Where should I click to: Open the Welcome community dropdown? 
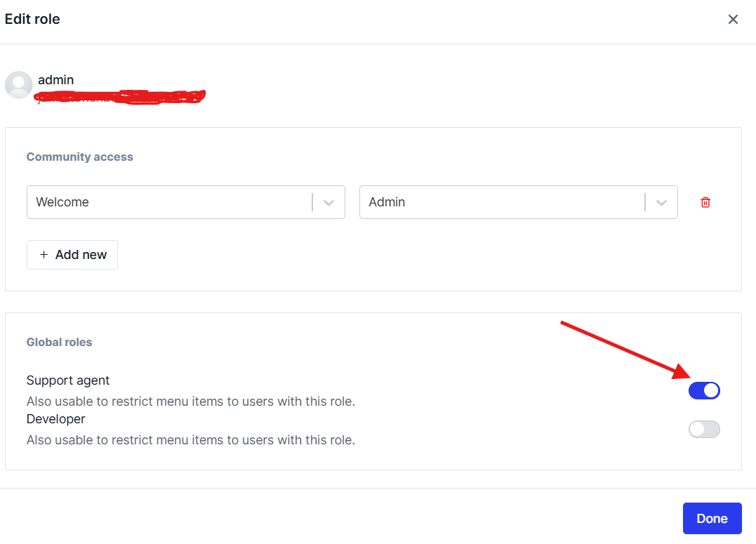point(185,202)
